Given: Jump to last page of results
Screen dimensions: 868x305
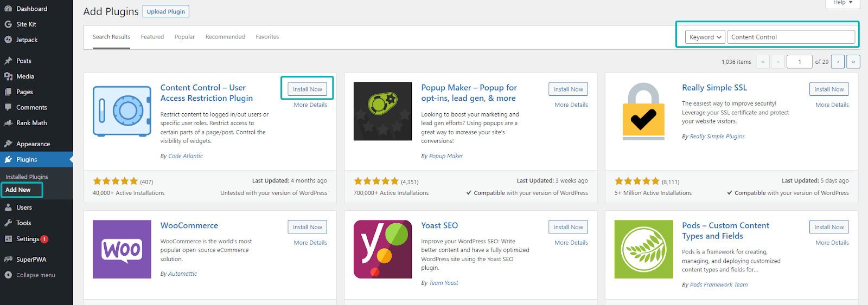Looking at the screenshot, I should [x=853, y=62].
